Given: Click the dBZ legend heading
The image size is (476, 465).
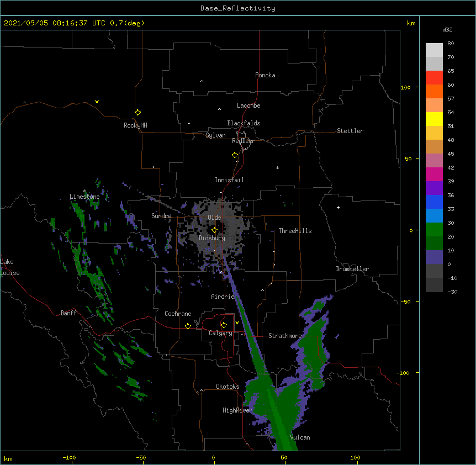Looking at the screenshot, I should [x=447, y=29].
